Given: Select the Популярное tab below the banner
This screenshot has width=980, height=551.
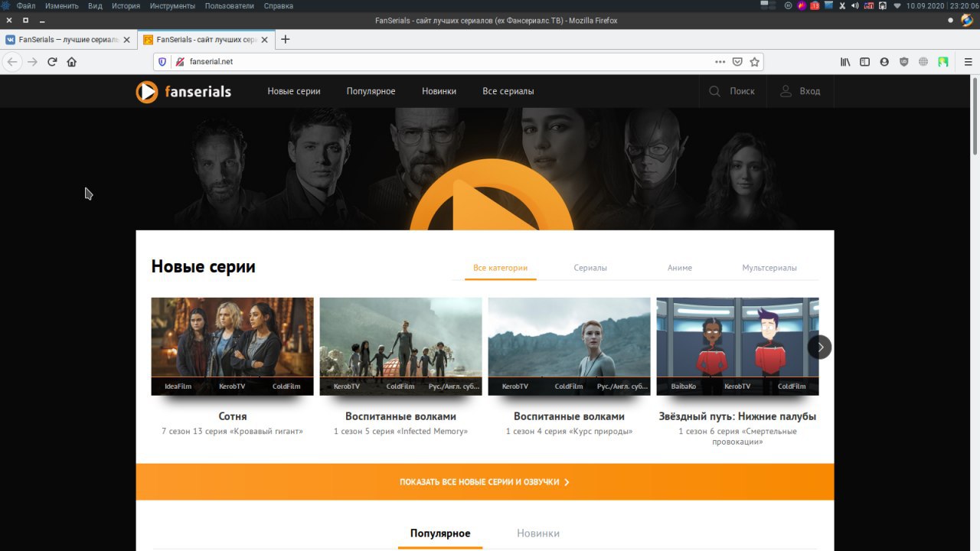Looking at the screenshot, I should [x=440, y=533].
